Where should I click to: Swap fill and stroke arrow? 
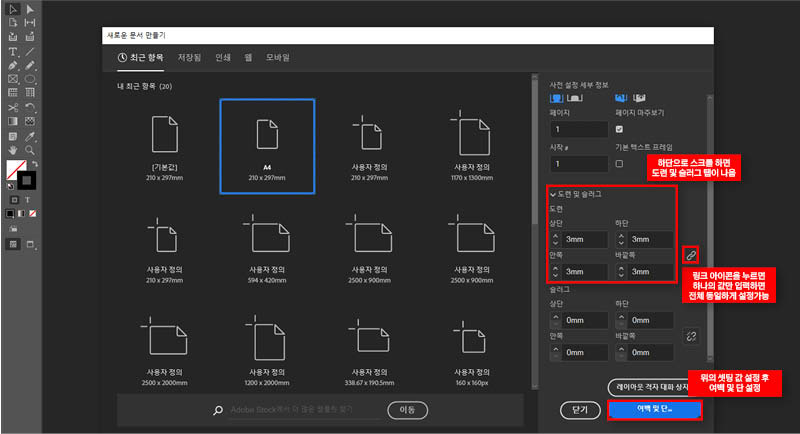(34, 164)
